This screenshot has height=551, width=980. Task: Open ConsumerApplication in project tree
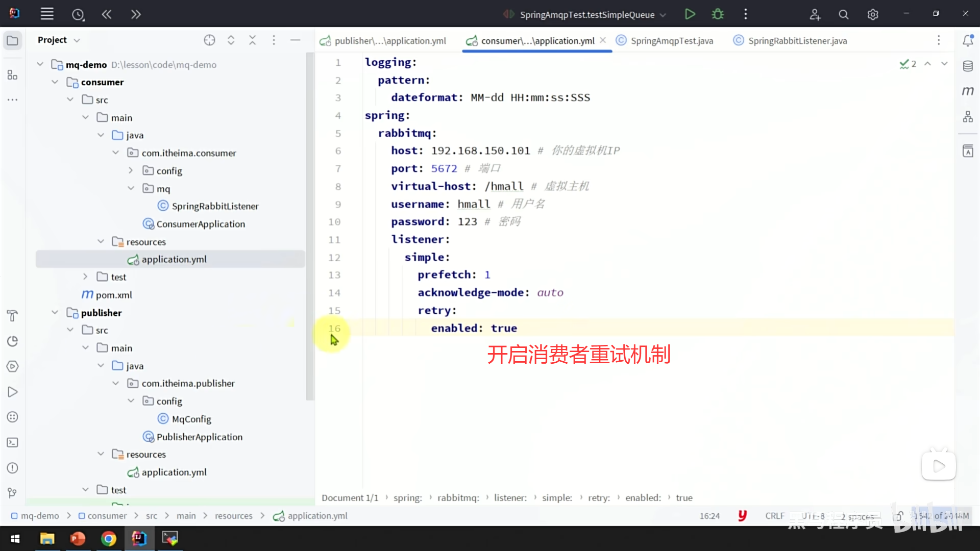[200, 224]
